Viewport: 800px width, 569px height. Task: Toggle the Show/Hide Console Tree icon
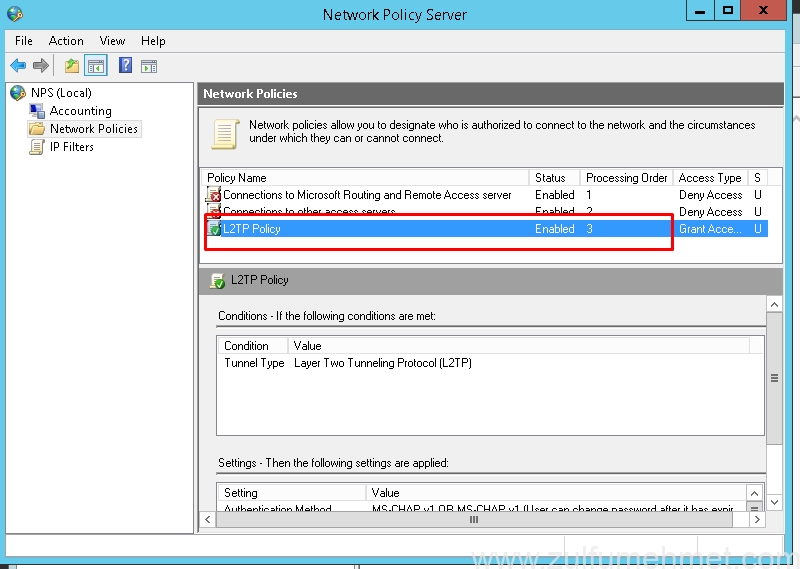96,66
